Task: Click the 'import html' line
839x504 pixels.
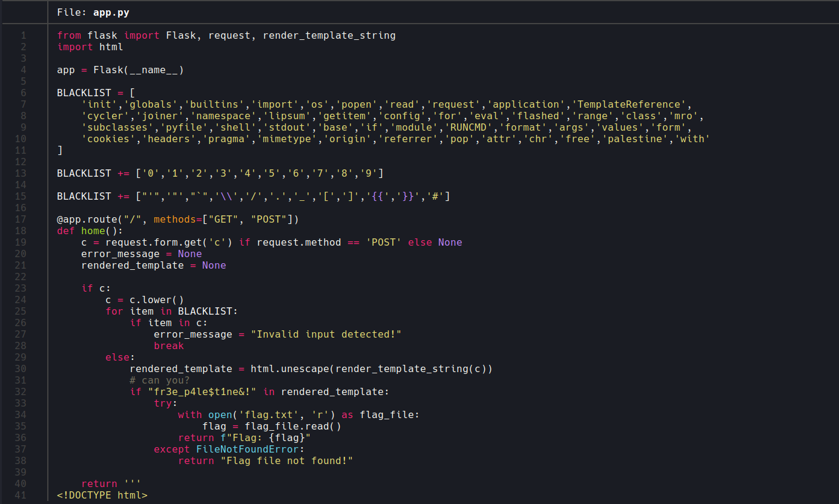Action: coord(90,47)
